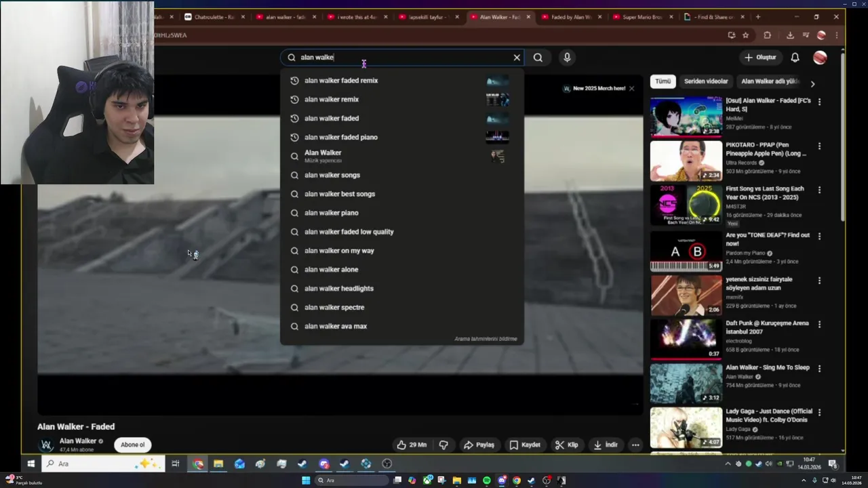Open the browser extensions puzzle icon
868x488 pixels.
tap(768, 35)
